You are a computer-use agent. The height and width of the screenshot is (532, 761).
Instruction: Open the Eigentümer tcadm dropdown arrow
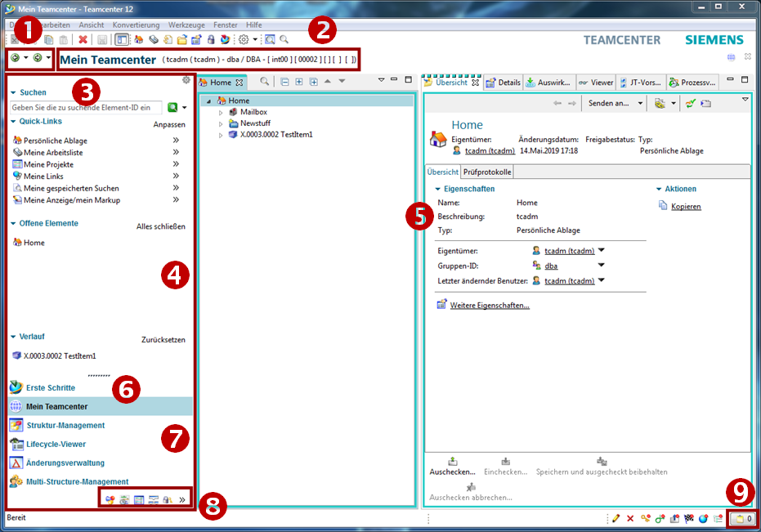click(602, 251)
